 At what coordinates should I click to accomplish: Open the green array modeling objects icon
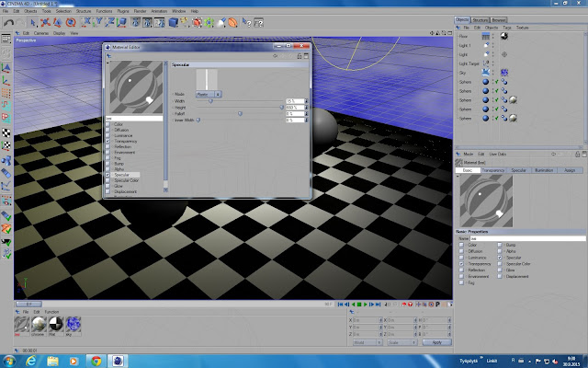[x=209, y=22]
